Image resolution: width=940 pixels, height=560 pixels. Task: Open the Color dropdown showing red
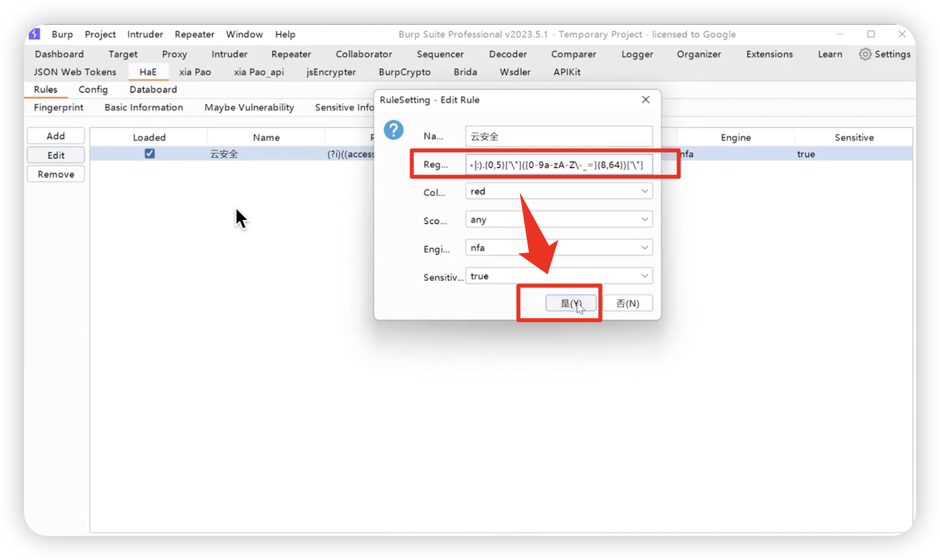[559, 191]
